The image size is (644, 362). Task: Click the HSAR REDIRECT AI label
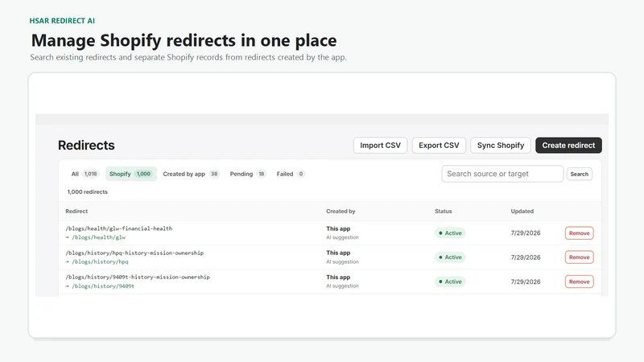pyautogui.click(x=62, y=21)
